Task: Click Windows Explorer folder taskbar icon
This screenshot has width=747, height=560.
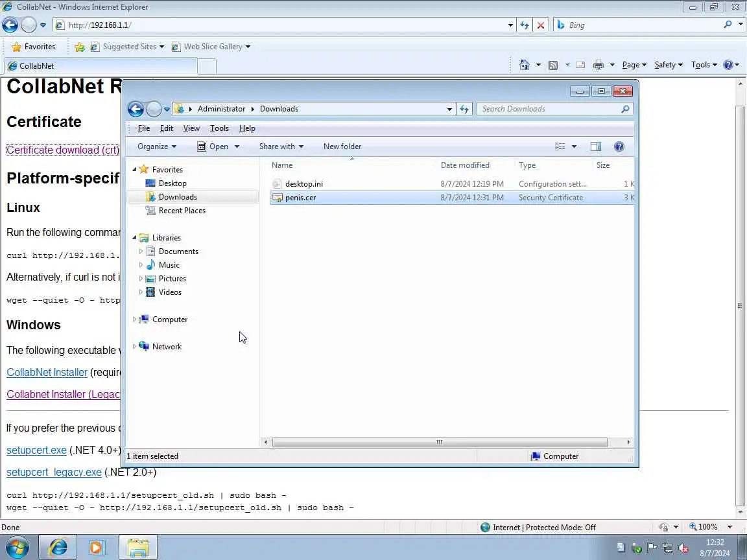Action: (137, 548)
